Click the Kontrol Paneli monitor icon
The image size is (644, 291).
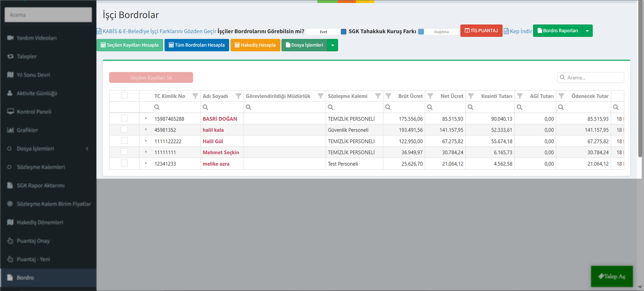pos(10,112)
